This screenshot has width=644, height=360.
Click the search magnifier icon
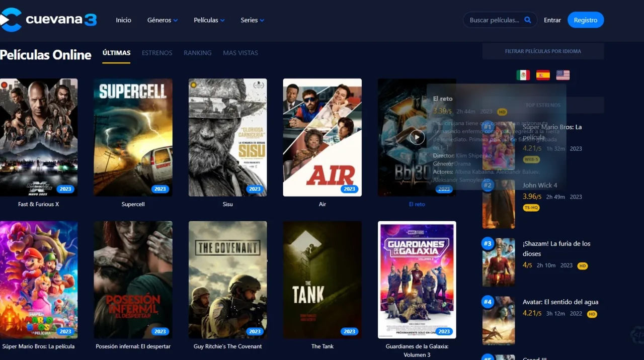click(x=528, y=20)
